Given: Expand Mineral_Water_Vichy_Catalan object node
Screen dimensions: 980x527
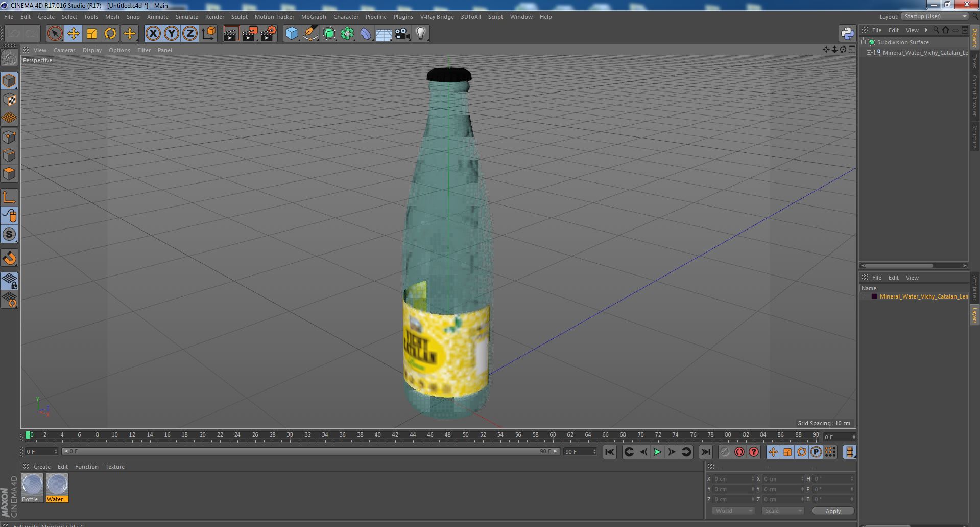Looking at the screenshot, I should (869, 53).
